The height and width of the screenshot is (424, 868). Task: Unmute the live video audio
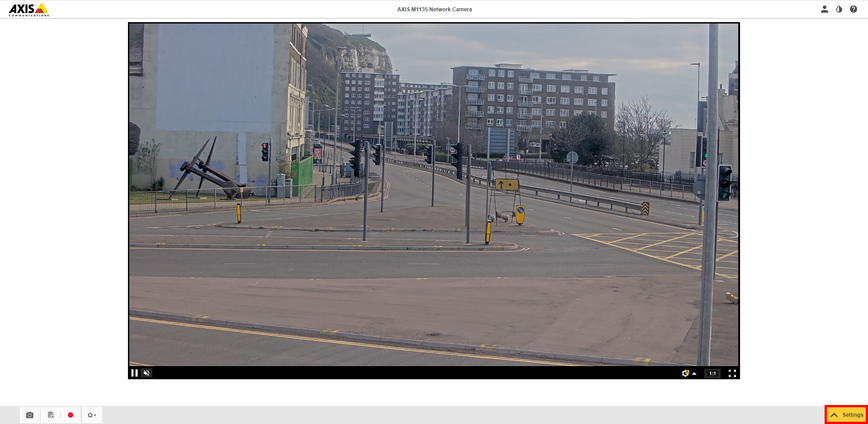tap(146, 373)
